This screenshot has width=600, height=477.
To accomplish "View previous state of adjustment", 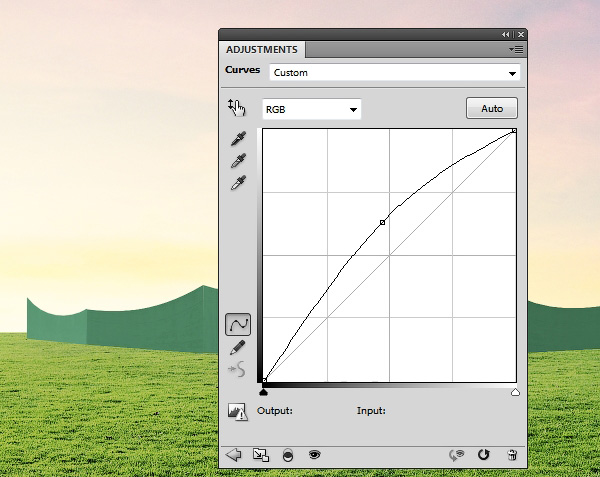I will coord(456,455).
